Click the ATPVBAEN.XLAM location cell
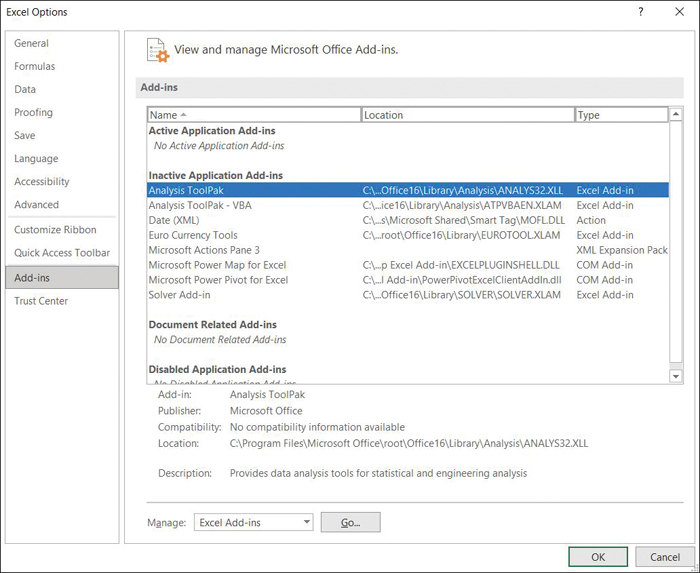 [462, 205]
